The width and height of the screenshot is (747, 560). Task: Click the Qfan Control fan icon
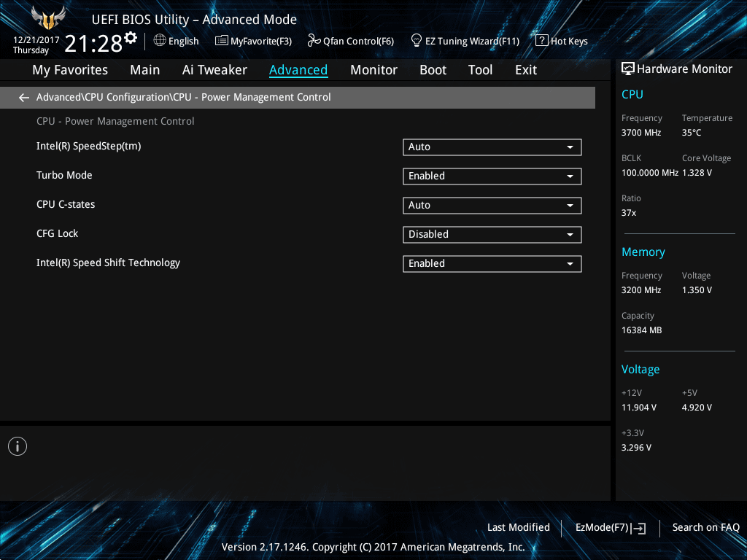click(x=314, y=41)
